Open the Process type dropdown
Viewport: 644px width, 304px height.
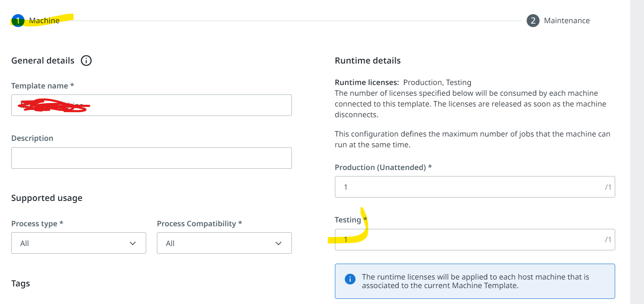click(x=79, y=243)
